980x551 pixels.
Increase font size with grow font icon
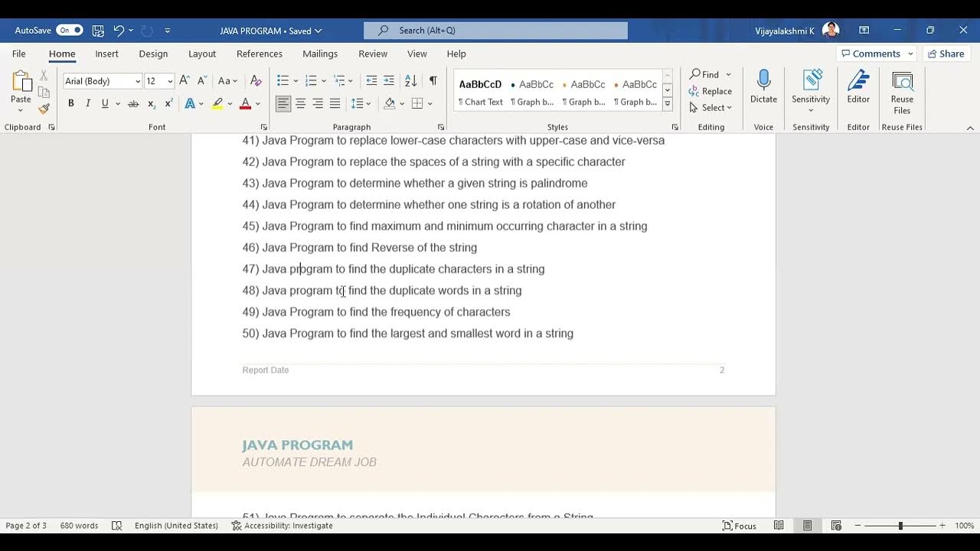pyautogui.click(x=184, y=80)
